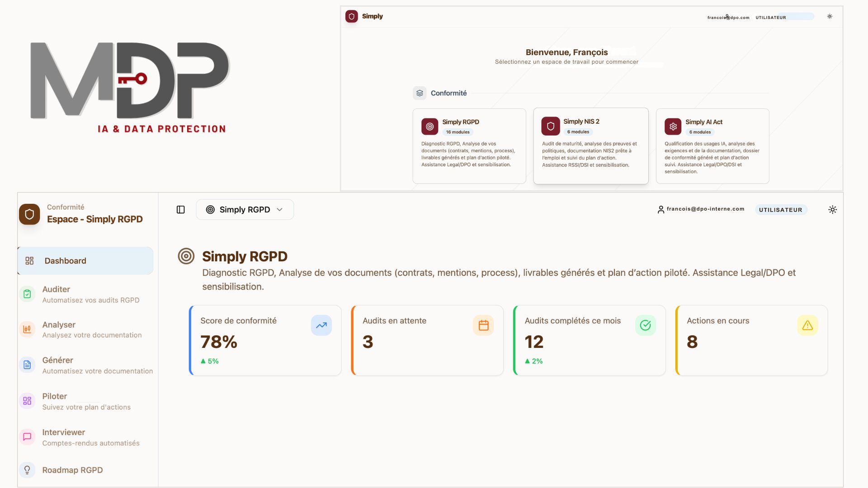This screenshot has height=488, width=868.
Task: Click the Interviewer chat bubble icon
Action: click(x=27, y=437)
